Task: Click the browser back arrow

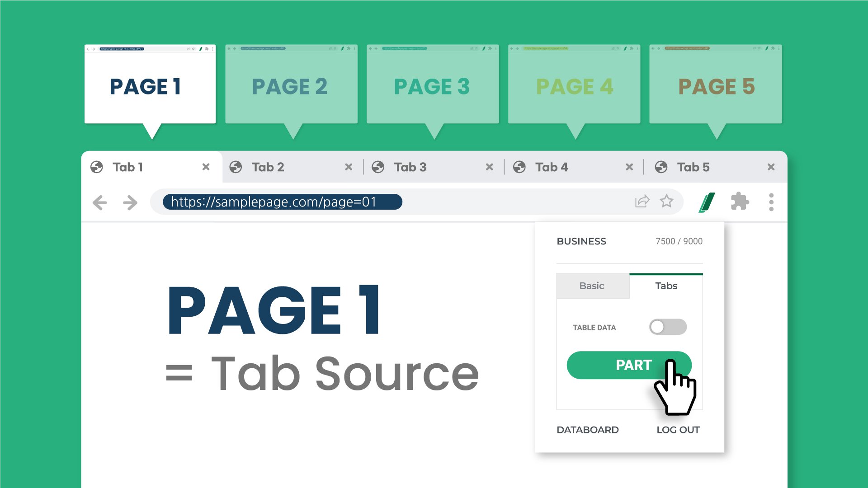Action: pyautogui.click(x=100, y=202)
